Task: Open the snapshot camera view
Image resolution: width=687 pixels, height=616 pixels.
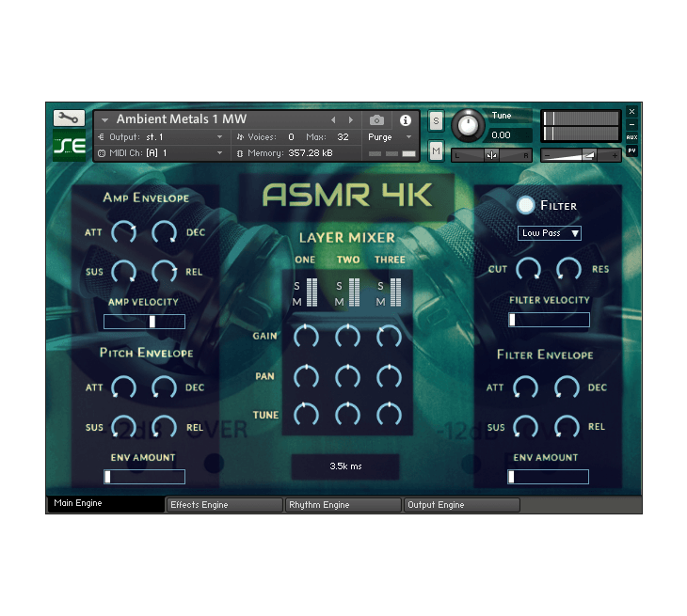Action: coord(376,120)
